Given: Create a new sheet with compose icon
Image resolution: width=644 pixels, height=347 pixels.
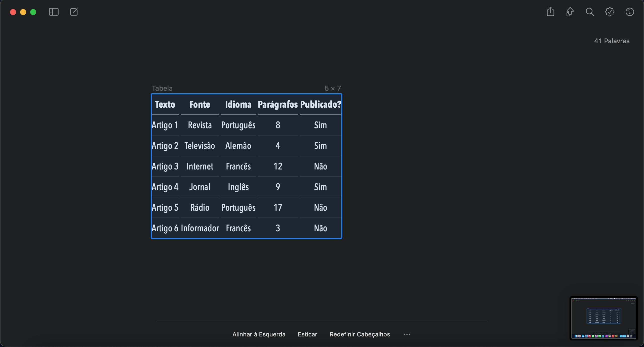Looking at the screenshot, I should (74, 12).
